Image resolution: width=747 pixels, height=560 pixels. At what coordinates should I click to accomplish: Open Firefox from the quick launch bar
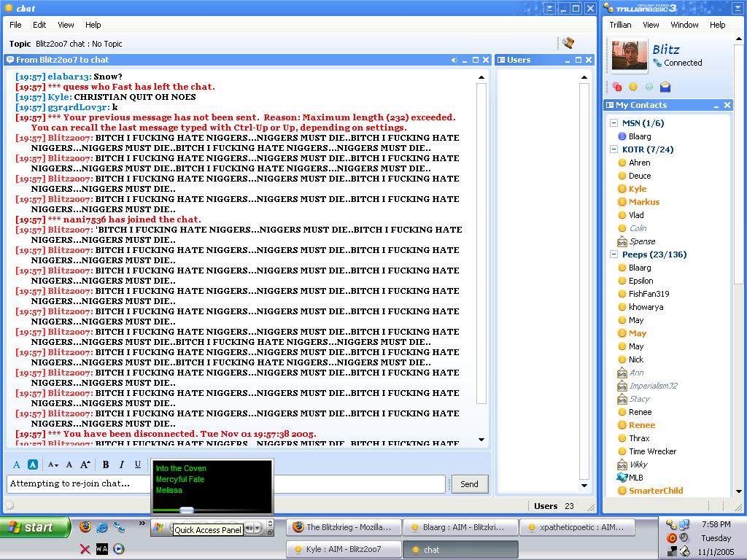tap(85, 527)
